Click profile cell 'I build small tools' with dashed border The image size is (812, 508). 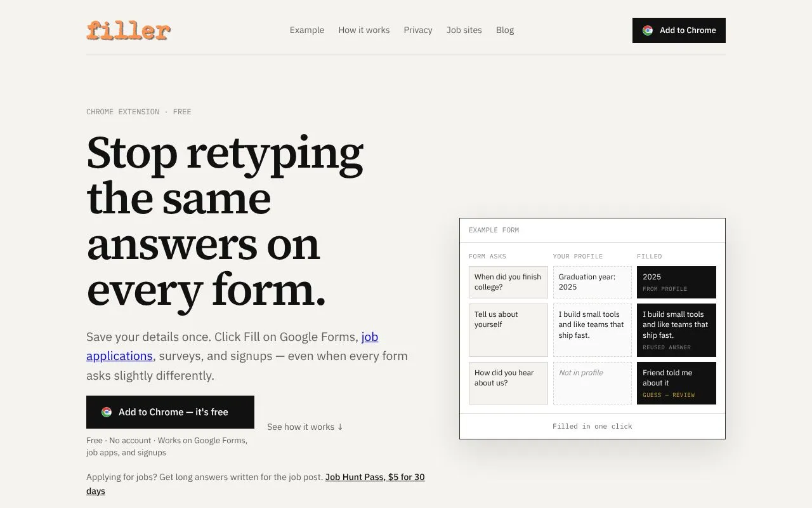tap(593, 330)
